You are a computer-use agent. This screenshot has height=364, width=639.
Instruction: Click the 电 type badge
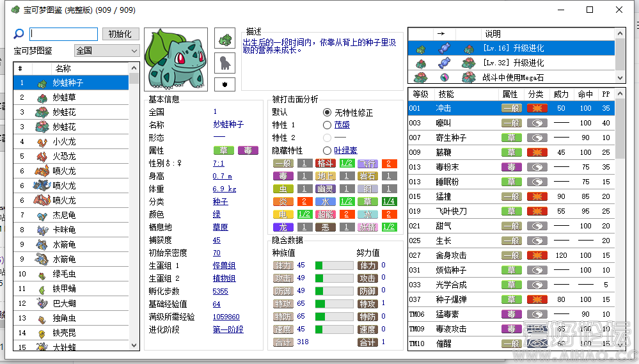pyautogui.click(x=283, y=214)
